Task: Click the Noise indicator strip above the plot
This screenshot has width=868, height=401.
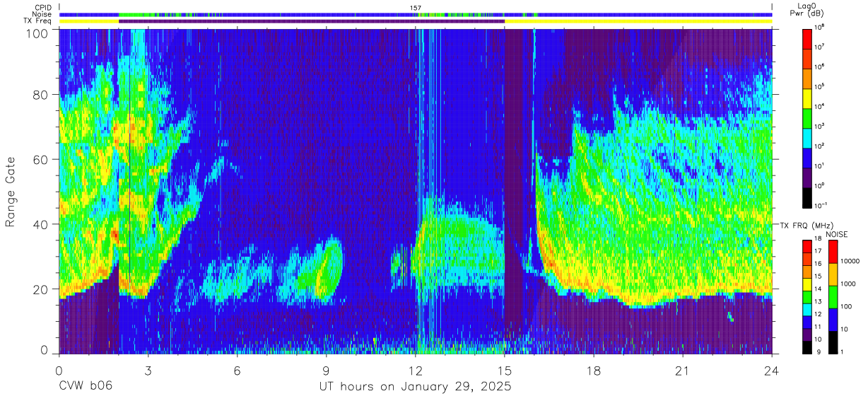Action: tap(416, 14)
